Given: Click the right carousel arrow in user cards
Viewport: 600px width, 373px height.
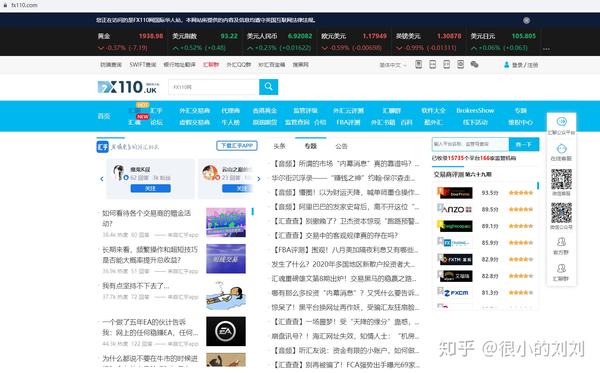Looking at the screenshot, I should [x=259, y=179].
